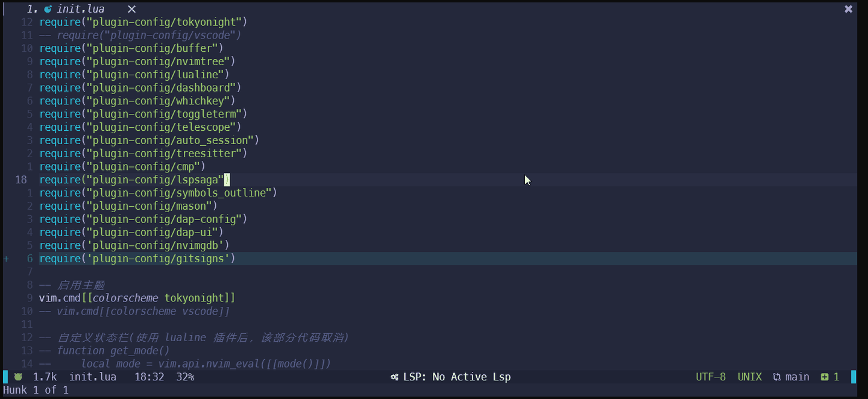This screenshot has width=868, height=399.
Task: Click the UTF-8 encoding indicator
Action: pos(711,377)
